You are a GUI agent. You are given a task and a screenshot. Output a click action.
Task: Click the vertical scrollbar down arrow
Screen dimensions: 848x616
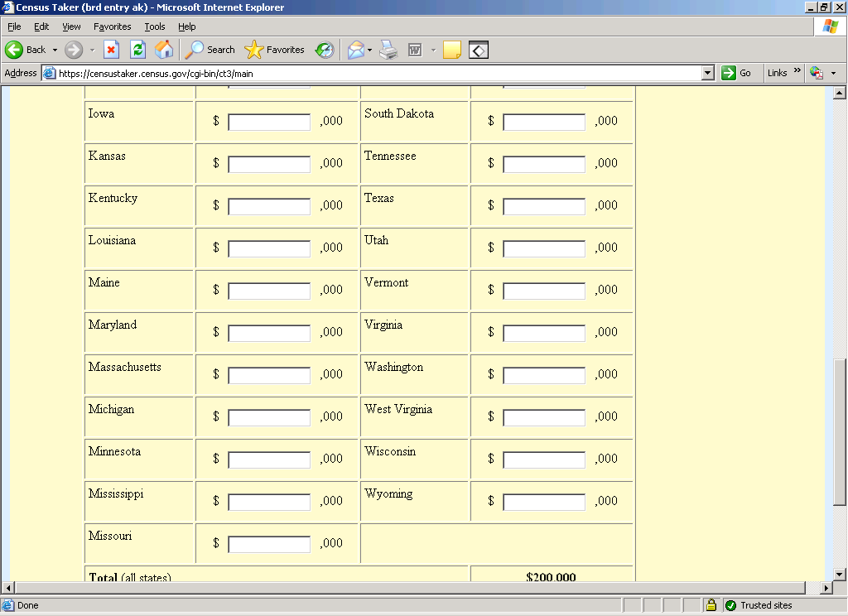coord(840,574)
